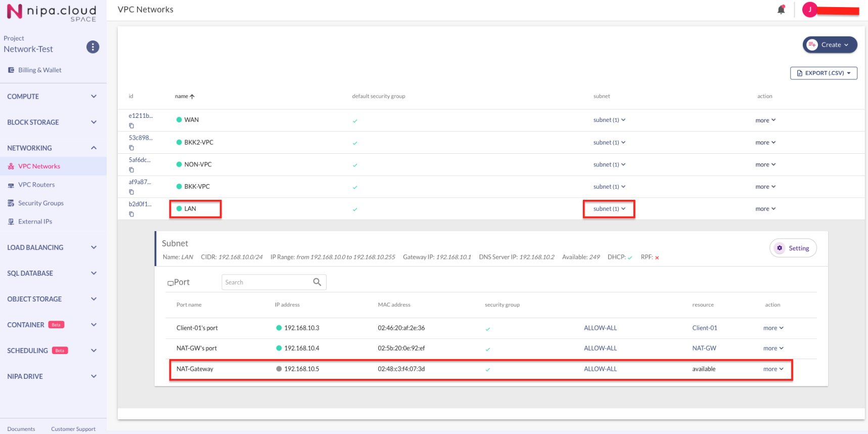Open subnet Setting button
Image resolution: width=868 pixels, height=434 pixels.
click(x=793, y=248)
